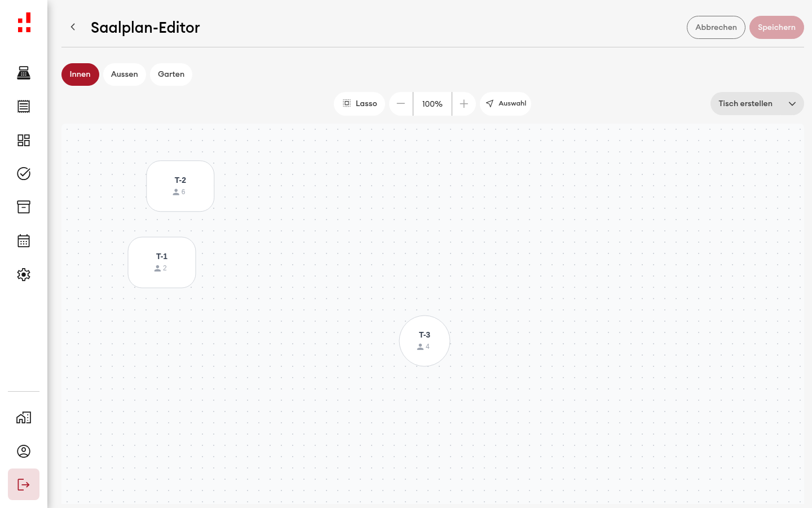The width and height of the screenshot is (812, 508).
Task: Switch to the Innen tab
Action: coord(80,75)
